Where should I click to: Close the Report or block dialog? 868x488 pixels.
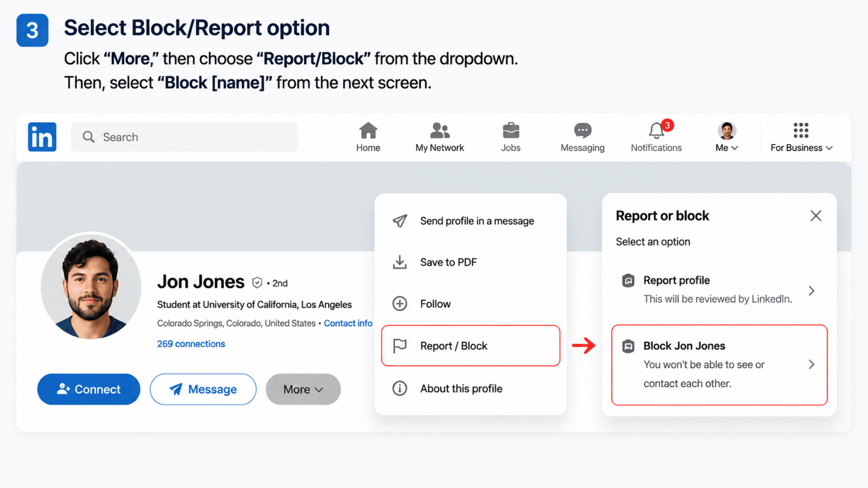pyautogui.click(x=816, y=216)
